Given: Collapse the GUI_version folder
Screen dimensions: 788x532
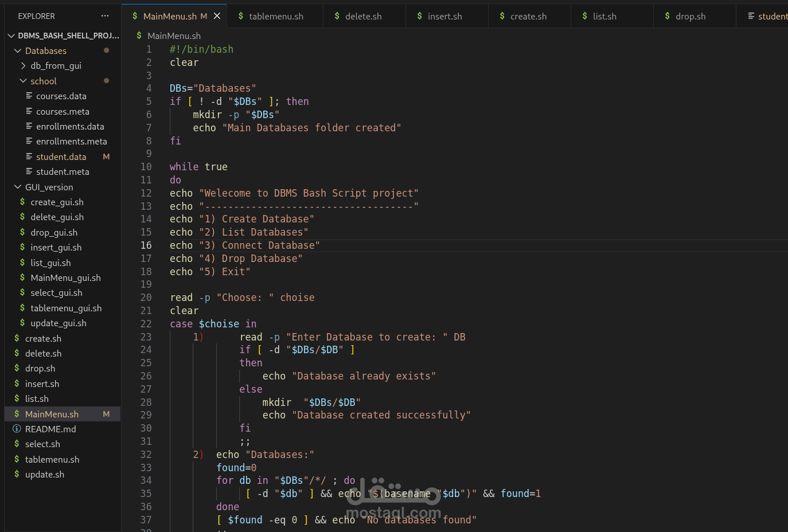Looking at the screenshot, I should click(17, 187).
